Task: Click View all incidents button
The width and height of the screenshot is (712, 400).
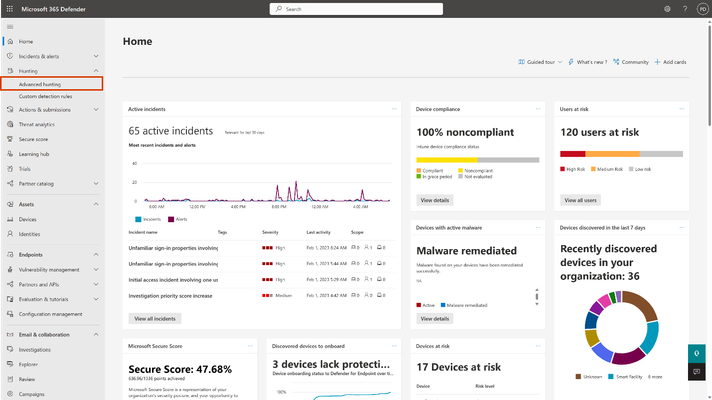Action: pos(155,319)
